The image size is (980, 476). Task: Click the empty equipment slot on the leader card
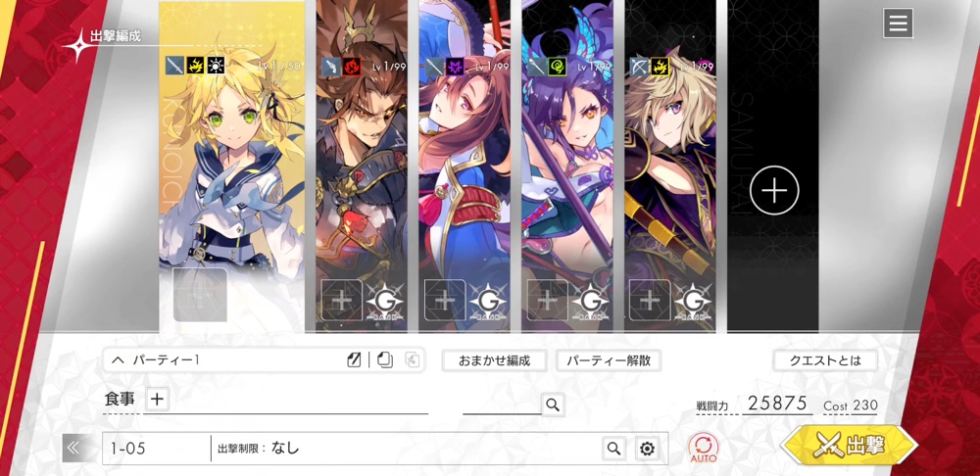coord(200,295)
